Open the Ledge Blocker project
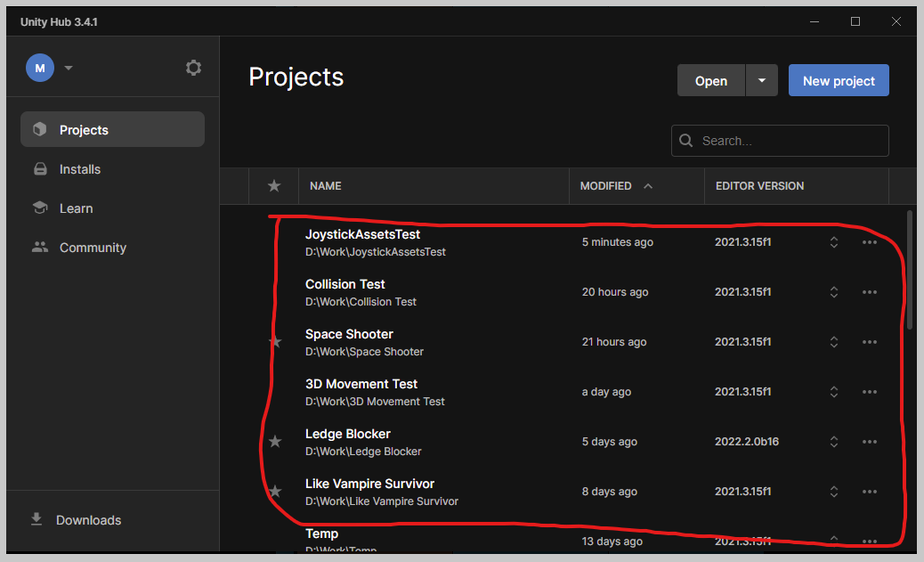Viewport: 924px width, 562px height. coord(348,434)
